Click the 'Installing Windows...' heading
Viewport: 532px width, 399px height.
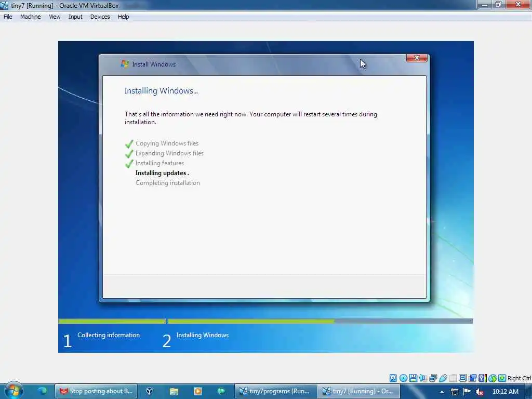[x=161, y=91]
